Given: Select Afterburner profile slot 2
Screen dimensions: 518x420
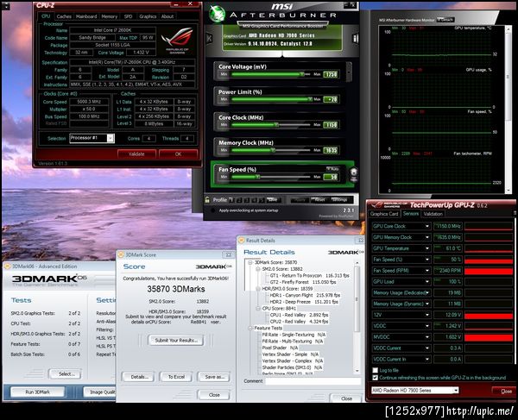Looking at the screenshot, I should click(x=239, y=200).
